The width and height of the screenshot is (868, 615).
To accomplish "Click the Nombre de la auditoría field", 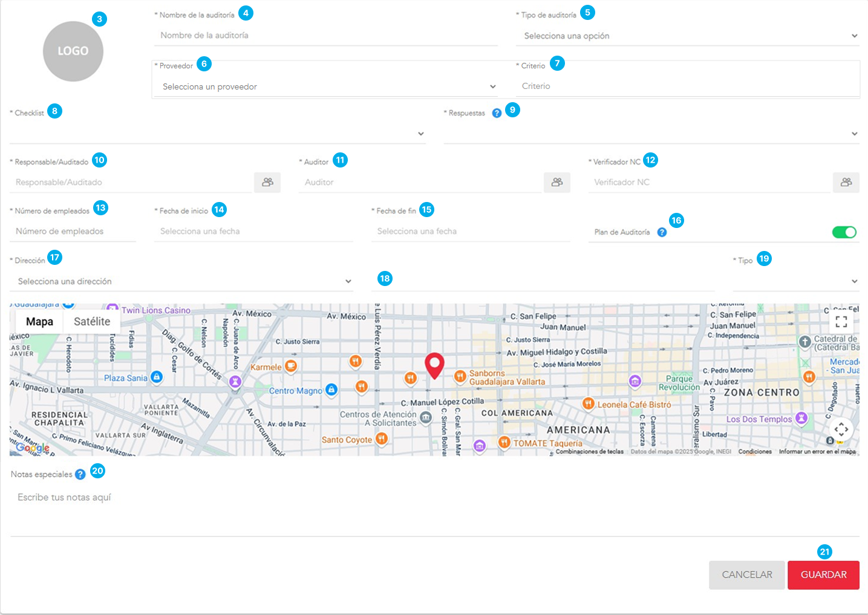I will click(325, 36).
